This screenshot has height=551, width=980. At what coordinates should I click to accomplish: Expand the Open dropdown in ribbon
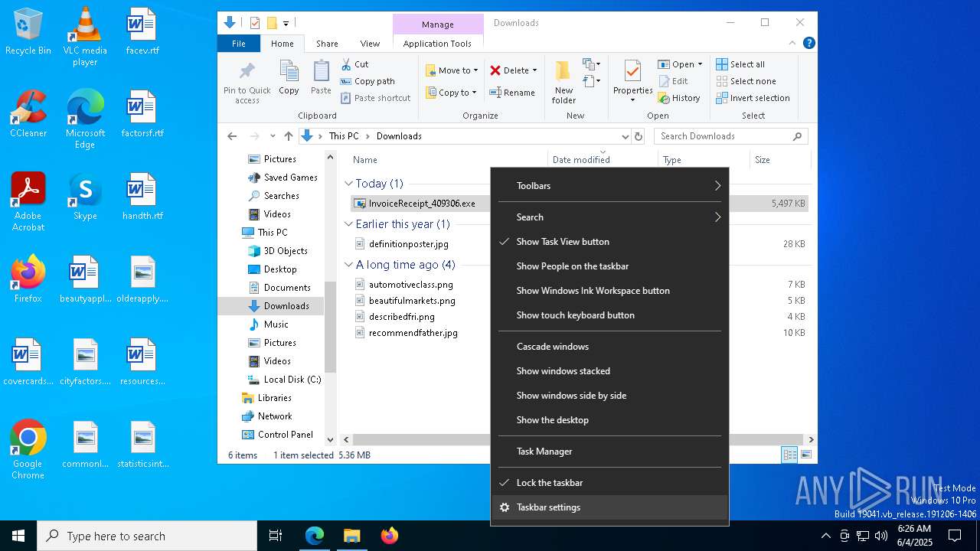(700, 64)
